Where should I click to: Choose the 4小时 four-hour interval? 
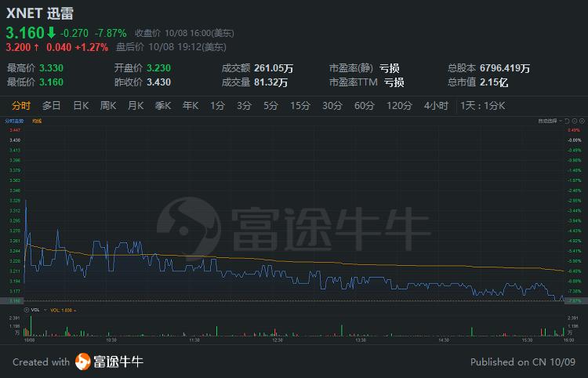pos(436,106)
